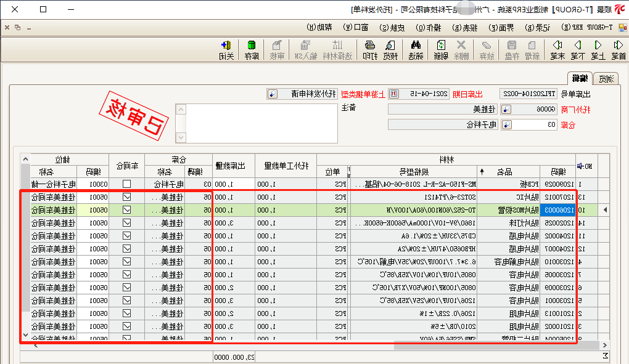
Task: Jump to last record with 末笔
Action: 557,49
